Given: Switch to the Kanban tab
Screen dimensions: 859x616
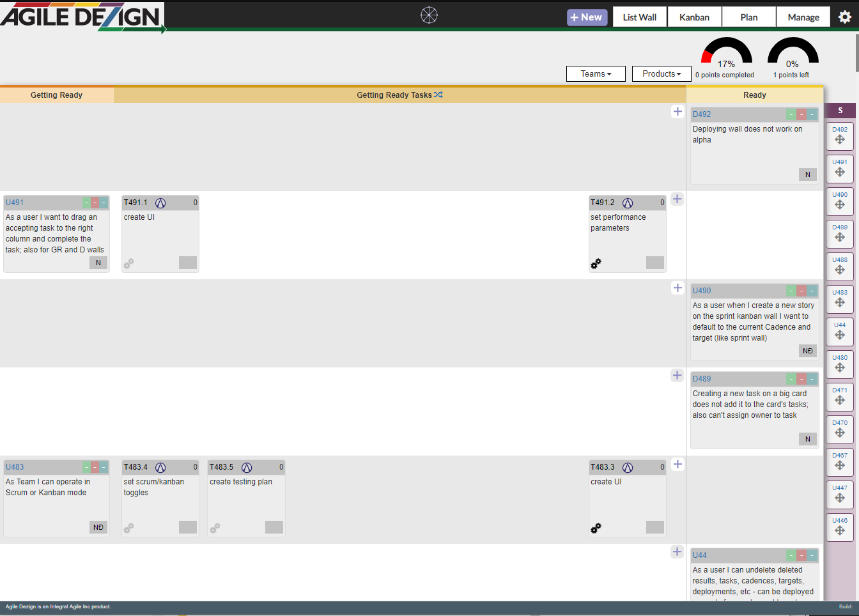Looking at the screenshot, I should (x=694, y=17).
